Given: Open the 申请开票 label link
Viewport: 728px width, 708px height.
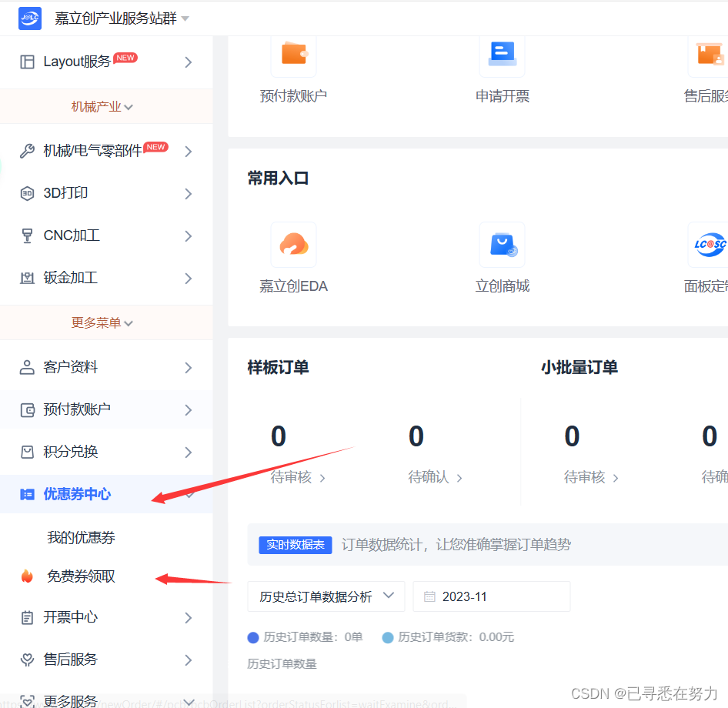Looking at the screenshot, I should [503, 96].
